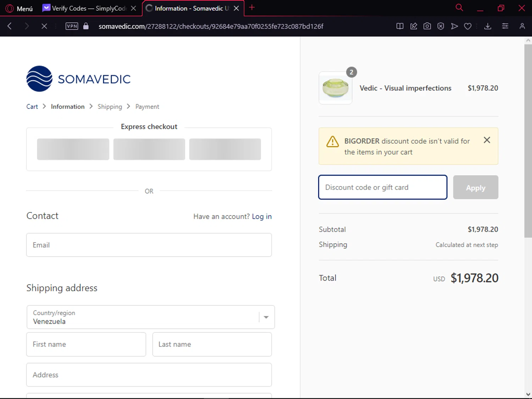Focus the Discount code or gift card field
Viewport: 532px width, 399px height.
point(383,187)
